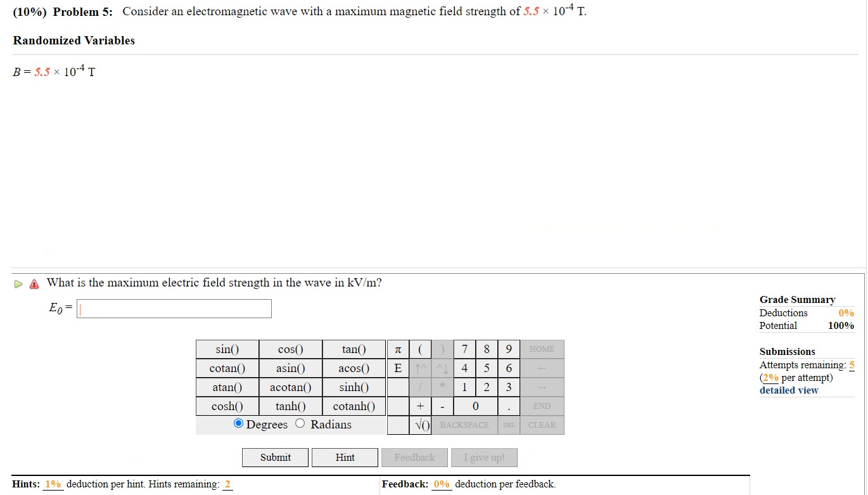
Task: Click the DEL key on the keypad
Action: (508, 425)
